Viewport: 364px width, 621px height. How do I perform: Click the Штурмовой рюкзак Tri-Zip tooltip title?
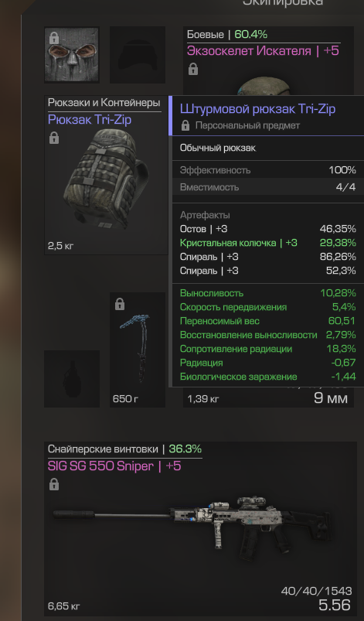coord(257,108)
